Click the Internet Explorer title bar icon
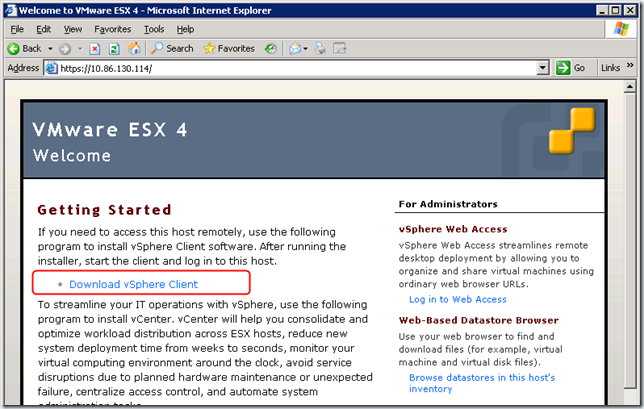Image resolution: width=644 pixels, height=409 pixels. [10, 10]
